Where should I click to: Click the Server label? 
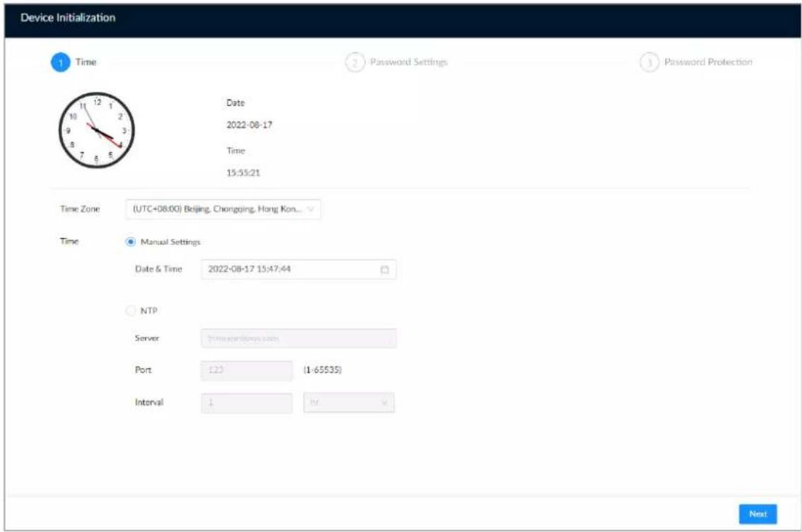147,338
